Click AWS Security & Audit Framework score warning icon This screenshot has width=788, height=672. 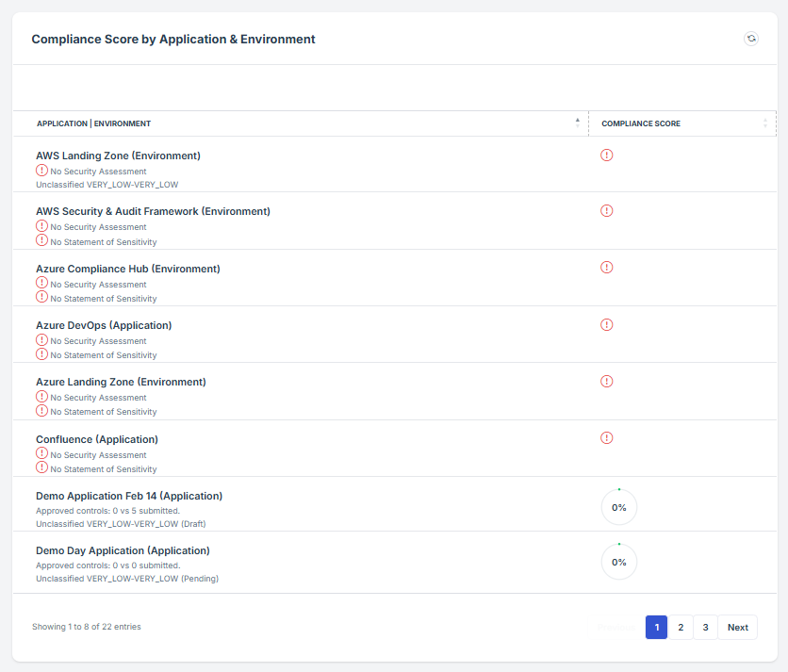tap(606, 210)
